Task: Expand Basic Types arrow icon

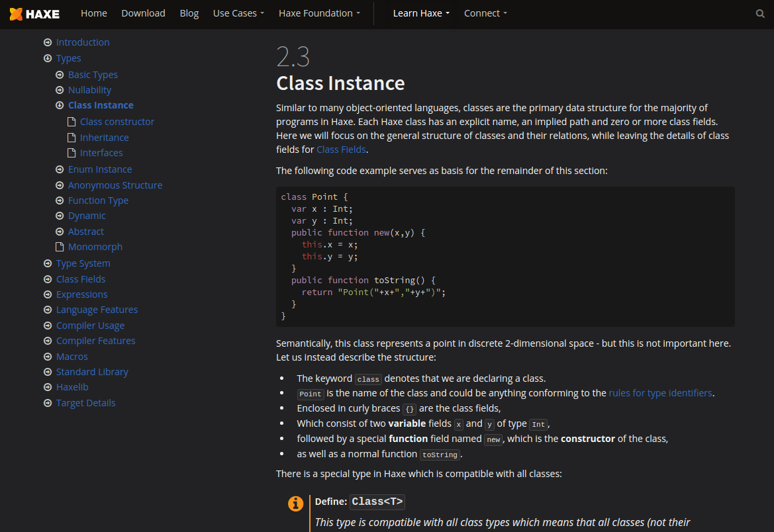Action: coord(60,75)
